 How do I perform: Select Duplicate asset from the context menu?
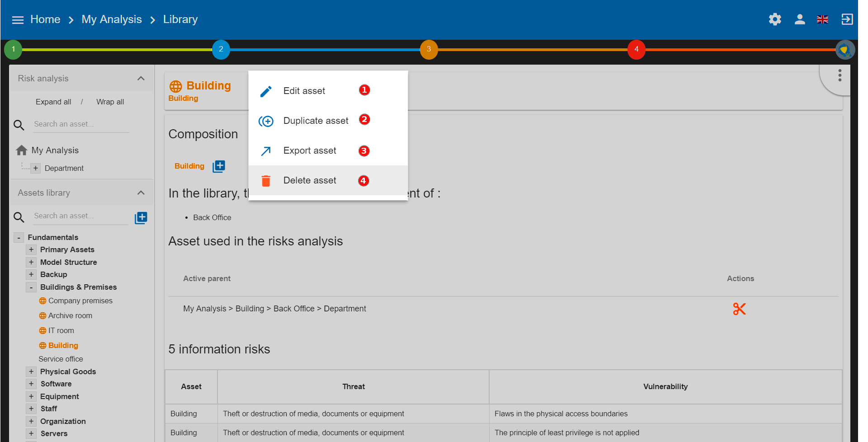click(316, 120)
